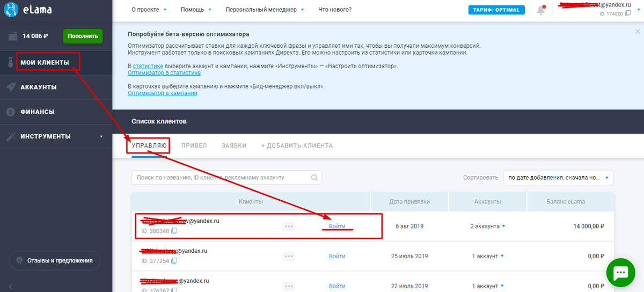Open the green chat widget button
The height and width of the screenshot is (292, 644).
click(621, 273)
